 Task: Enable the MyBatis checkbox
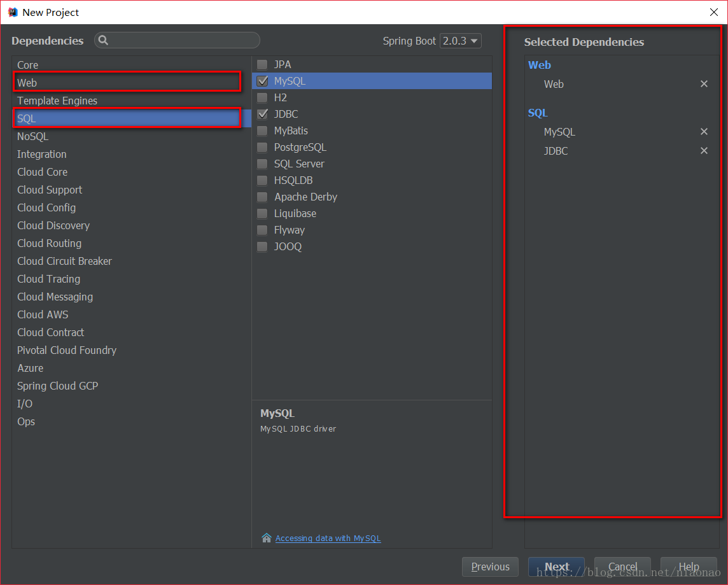click(262, 131)
